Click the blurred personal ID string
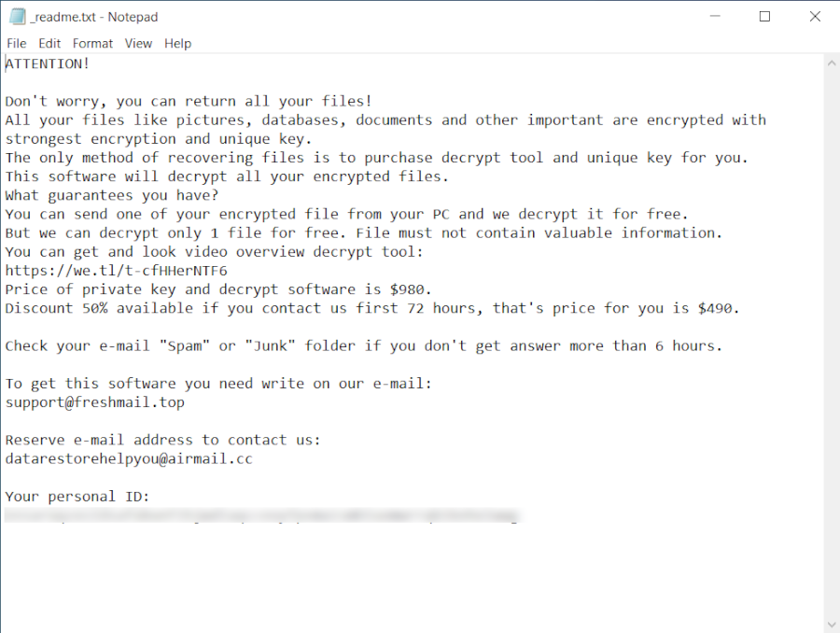840x633 pixels. (261, 515)
